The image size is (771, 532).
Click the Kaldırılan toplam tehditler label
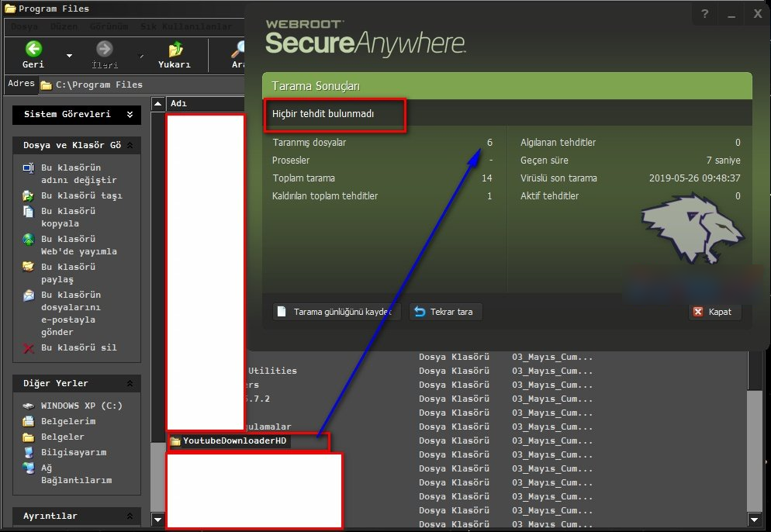point(325,196)
